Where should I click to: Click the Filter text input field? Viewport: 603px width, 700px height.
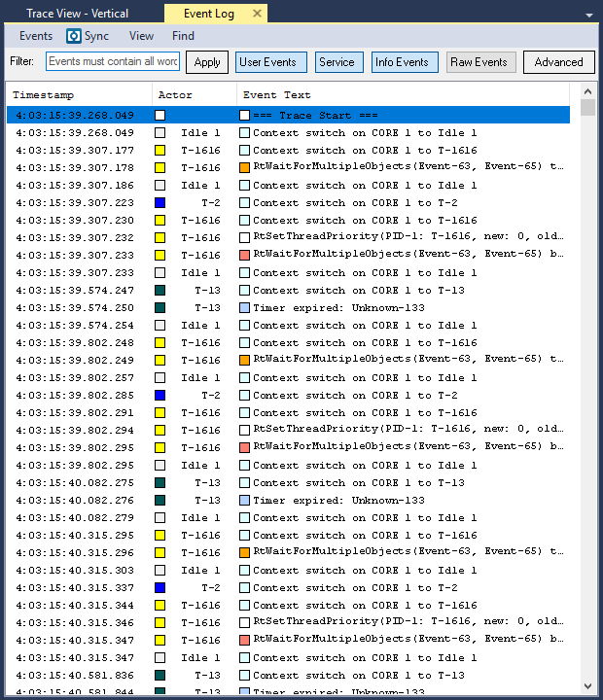tap(113, 62)
